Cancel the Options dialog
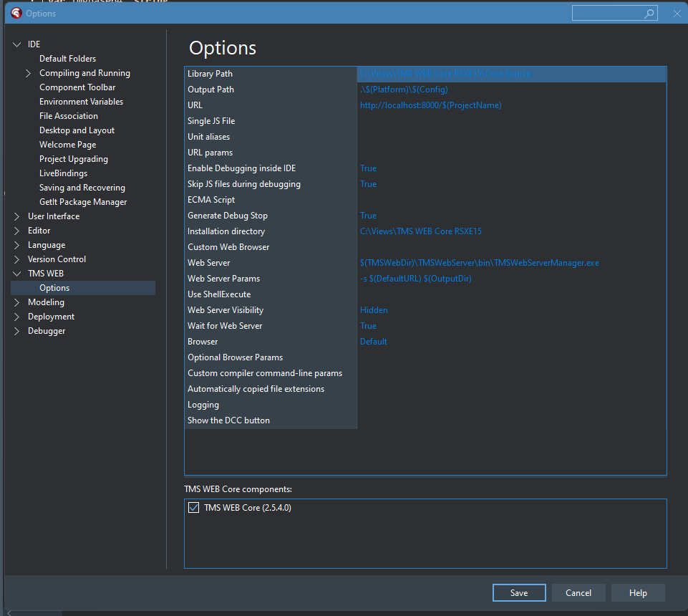This screenshot has width=688, height=616. coord(578,593)
